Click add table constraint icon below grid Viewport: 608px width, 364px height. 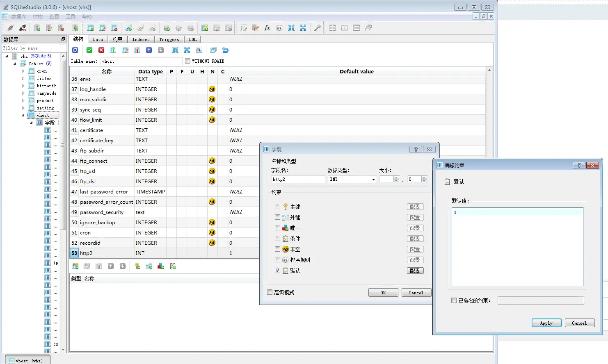(x=75, y=266)
